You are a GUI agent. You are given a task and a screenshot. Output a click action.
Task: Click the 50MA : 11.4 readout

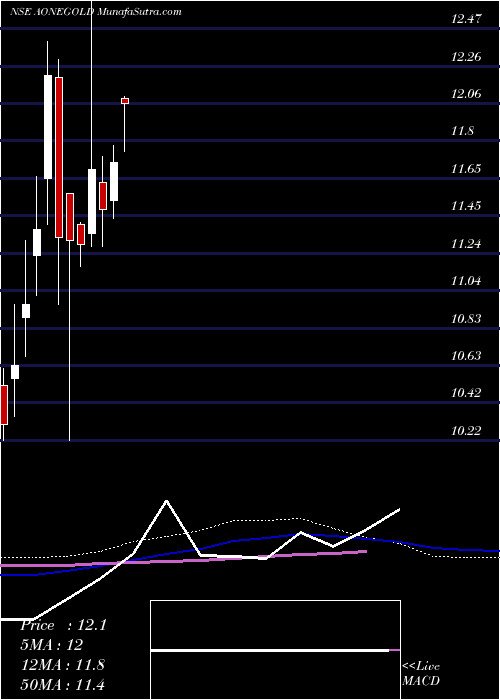[62, 684]
